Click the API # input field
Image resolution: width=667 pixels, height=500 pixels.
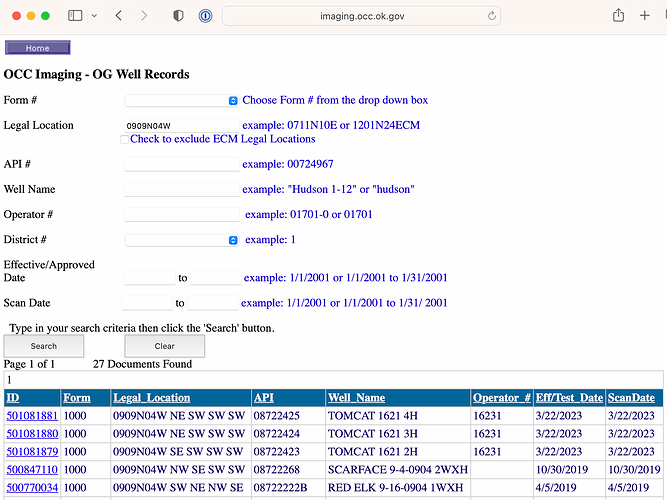182,164
